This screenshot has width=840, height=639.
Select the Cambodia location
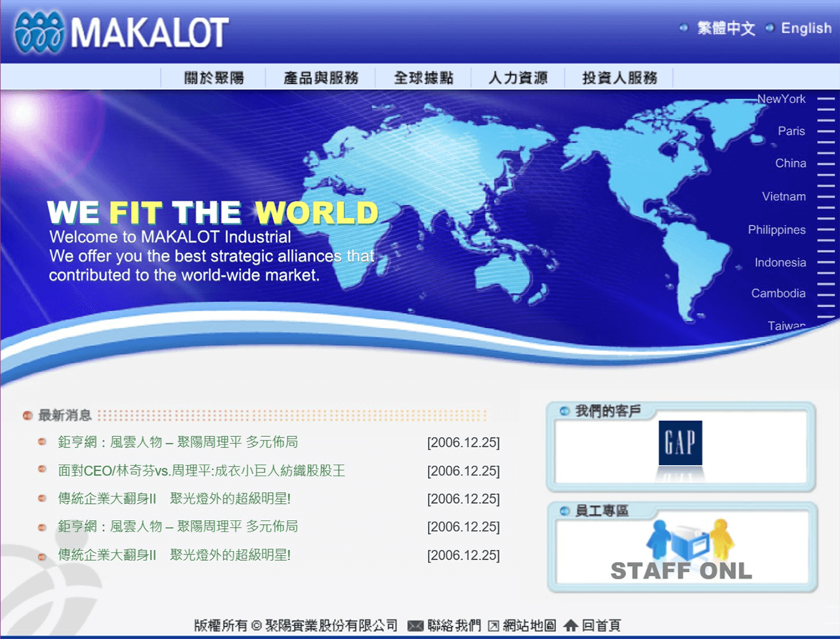point(778,293)
